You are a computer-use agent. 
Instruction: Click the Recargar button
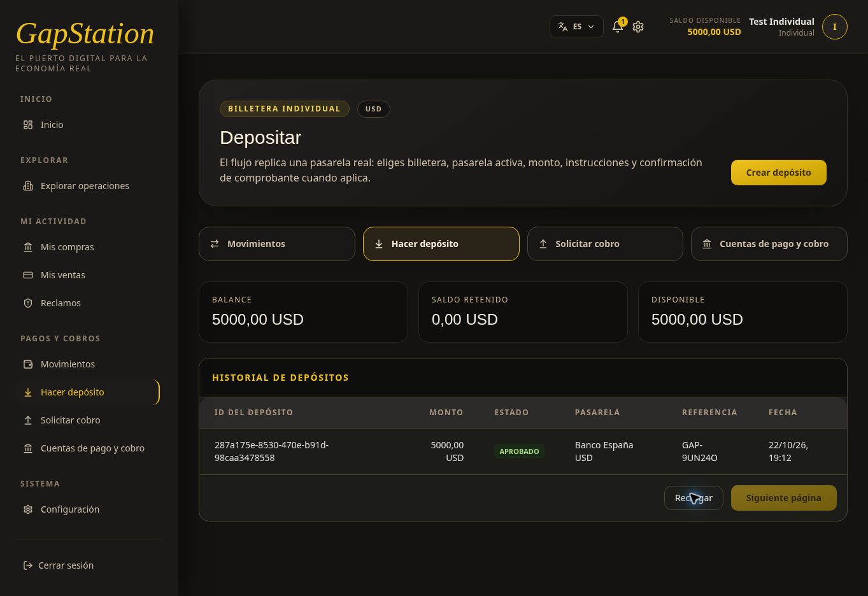pos(694,498)
